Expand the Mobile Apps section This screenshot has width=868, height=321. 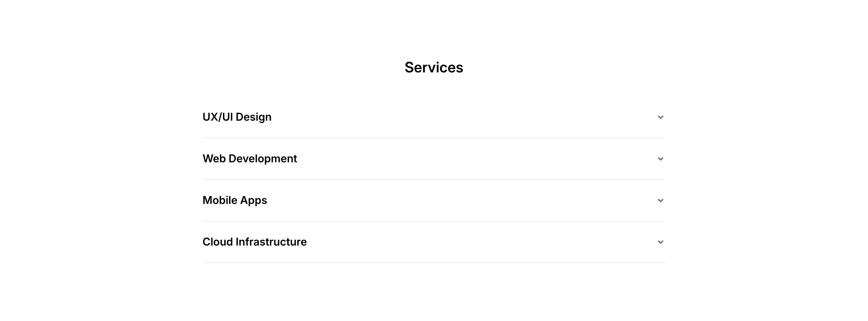point(434,200)
